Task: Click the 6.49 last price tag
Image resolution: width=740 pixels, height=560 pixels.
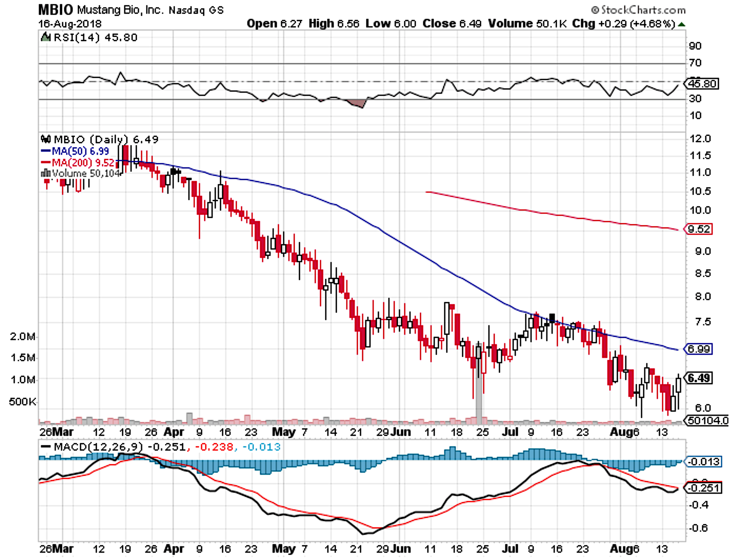Action: (x=699, y=378)
